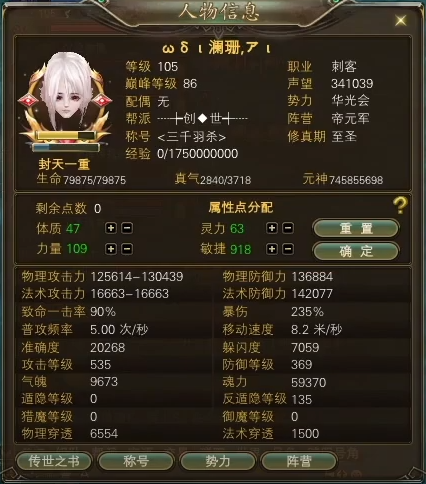Increase 灵力 with the plus icon
Screen dimensions: 426x484
(x=272, y=228)
